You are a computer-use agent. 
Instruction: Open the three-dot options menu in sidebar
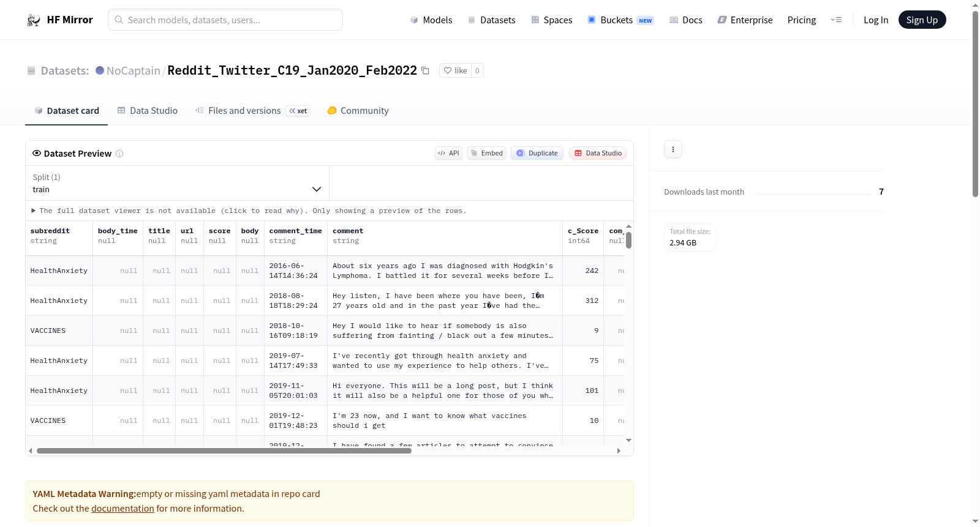(673, 149)
